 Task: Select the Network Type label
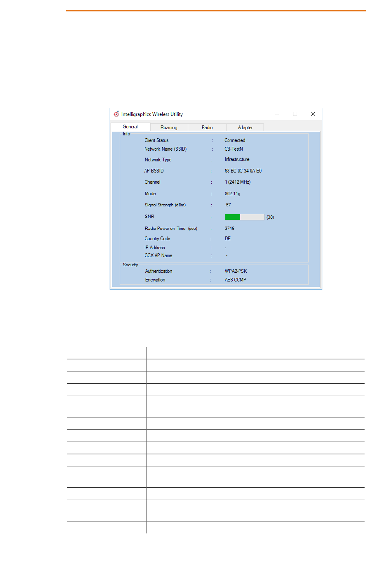(158, 160)
